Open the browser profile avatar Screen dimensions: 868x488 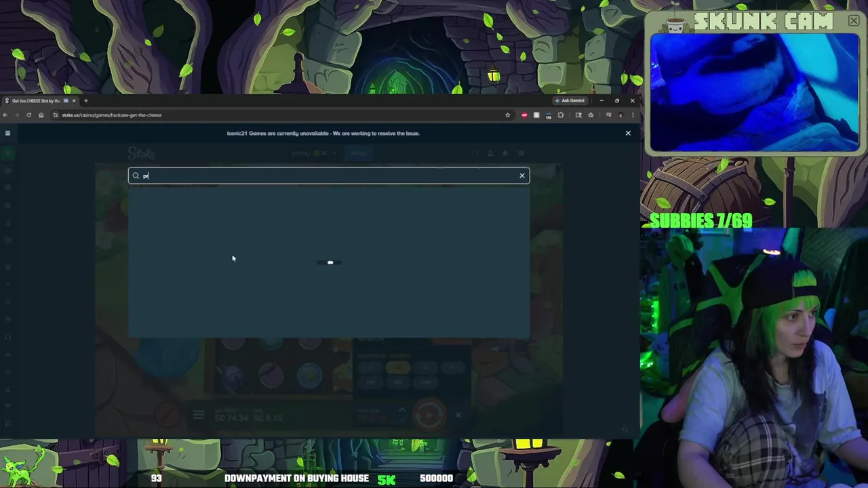click(620, 115)
